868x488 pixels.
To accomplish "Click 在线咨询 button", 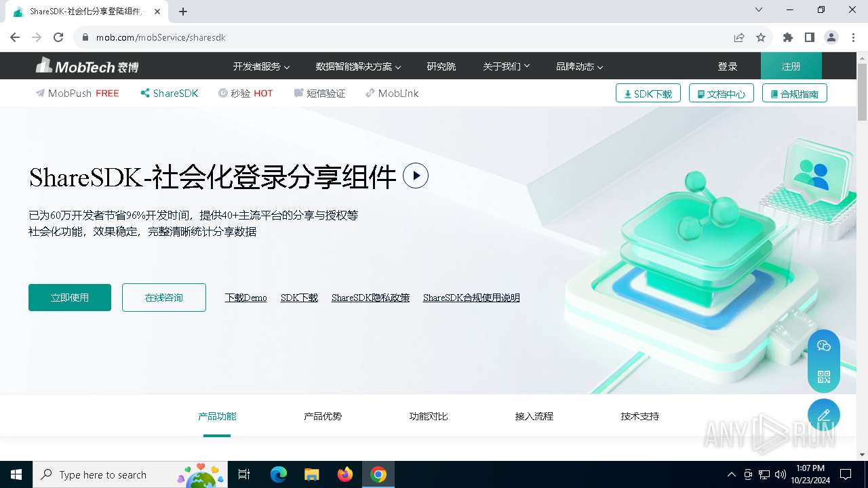I will (x=164, y=298).
